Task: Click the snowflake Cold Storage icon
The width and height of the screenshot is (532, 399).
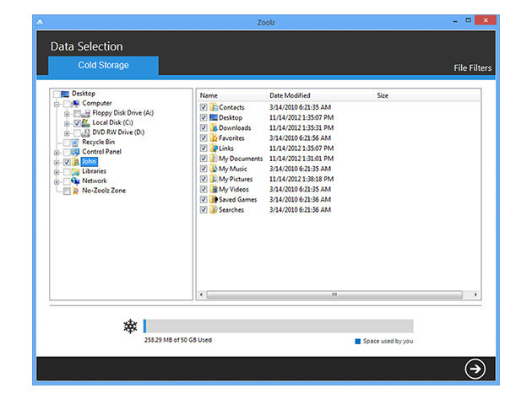Action: pos(130,326)
